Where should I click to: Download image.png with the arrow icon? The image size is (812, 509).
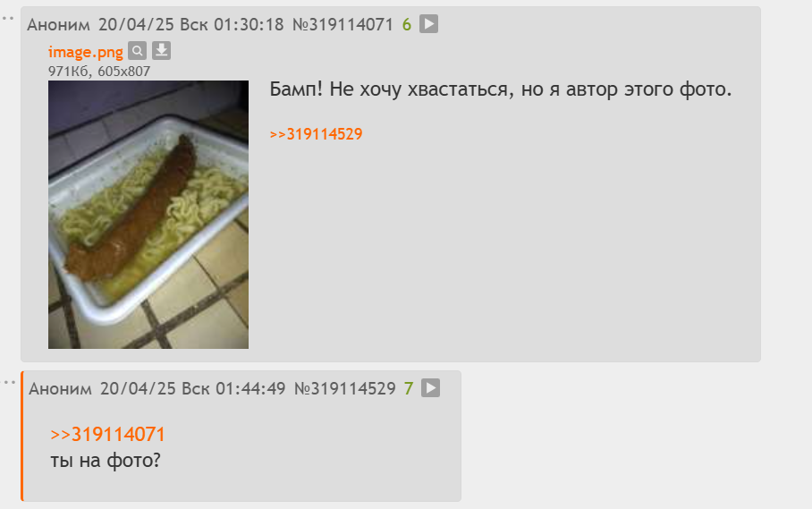(x=162, y=51)
